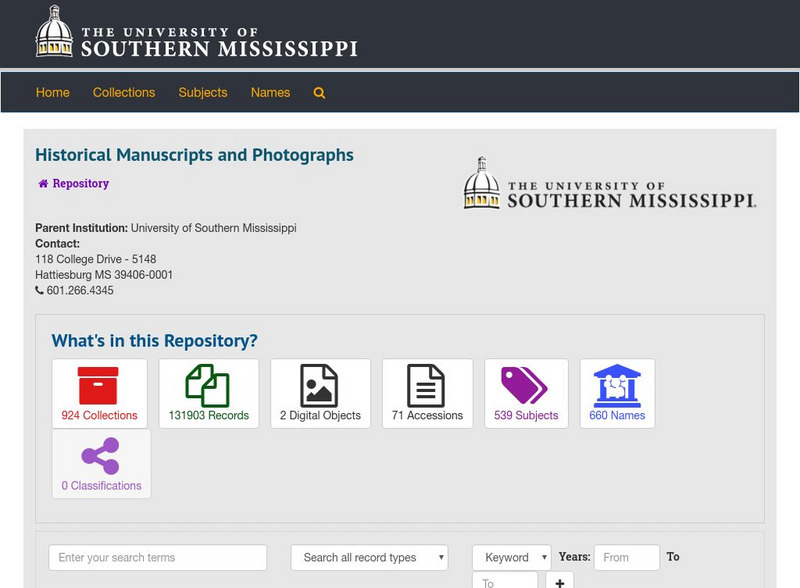The image size is (800, 588).
Task: Click the Southern Mississippi header logo
Action: click(196, 33)
